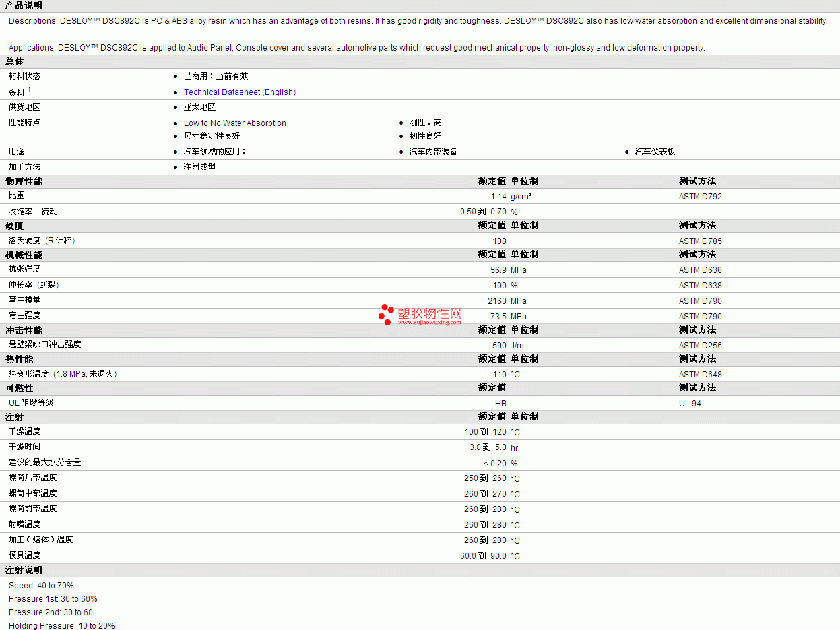Click the 注射说明 section header
Image resolution: width=840 pixels, height=630 pixels.
pos(24,571)
